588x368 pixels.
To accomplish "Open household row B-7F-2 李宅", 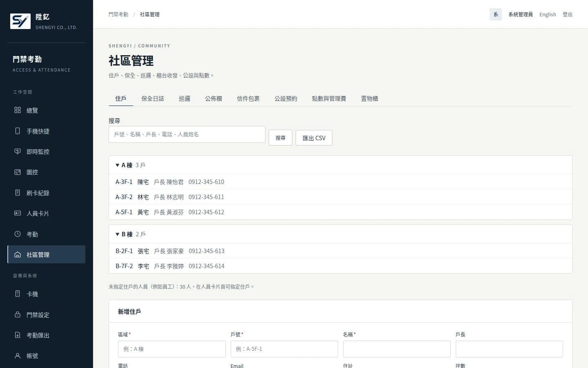I will tap(341, 266).
